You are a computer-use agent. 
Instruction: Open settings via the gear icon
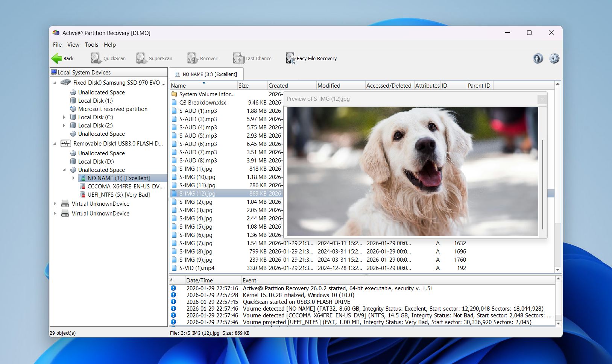point(554,59)
